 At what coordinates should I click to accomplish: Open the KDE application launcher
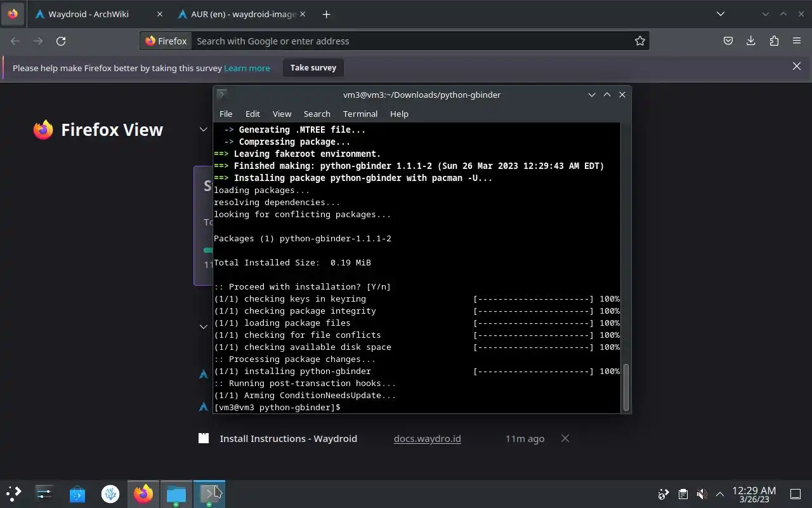(x=13, y=493)
